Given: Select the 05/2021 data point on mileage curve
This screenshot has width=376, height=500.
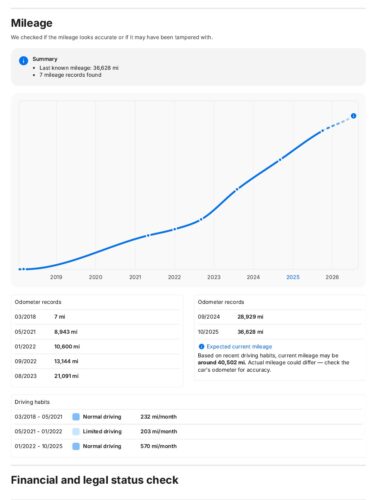Looking at the screenshot, I should click(x=148, y=235).
